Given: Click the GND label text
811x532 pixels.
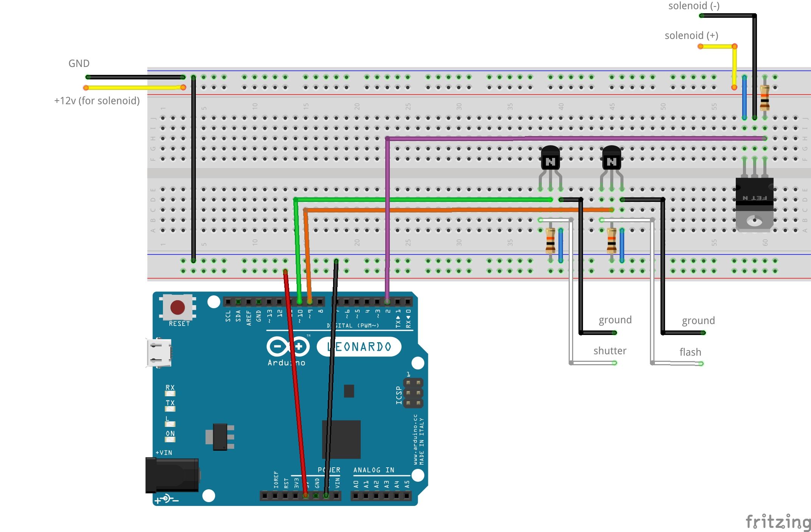Looking at the screenshot, I should (79, 64).
